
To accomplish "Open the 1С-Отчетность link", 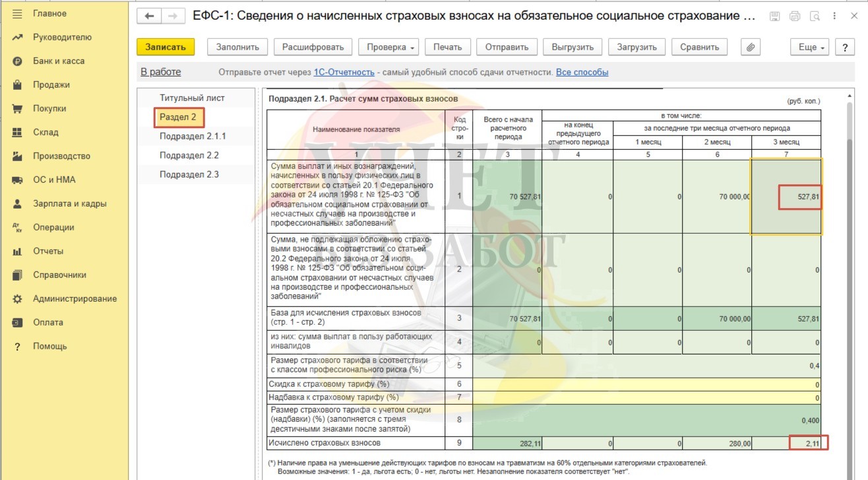I will [x=344, y=73].
